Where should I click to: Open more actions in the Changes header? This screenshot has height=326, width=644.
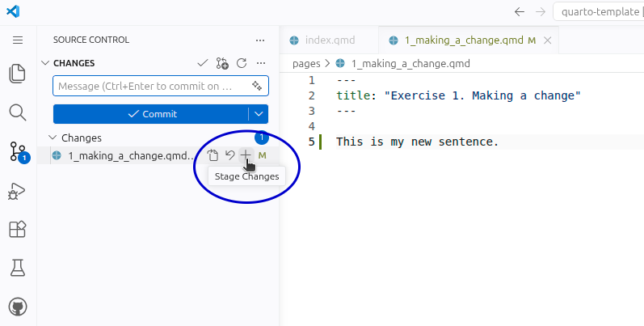pos(261,63)
